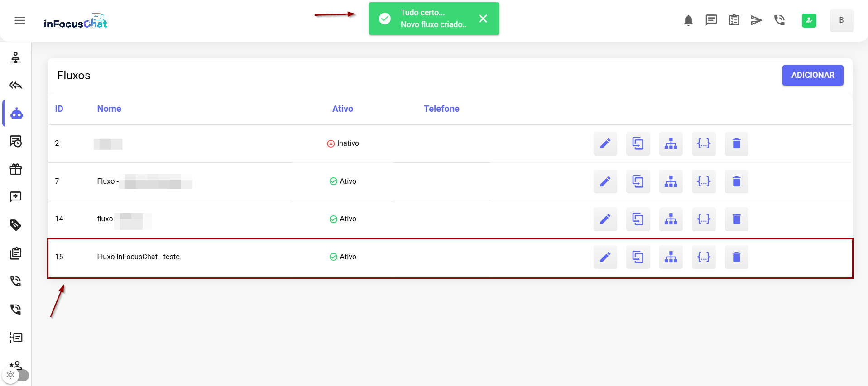This screenshot has width=868, height=386.
Task: Click the notifications bell icon
Action: point(688,20)
